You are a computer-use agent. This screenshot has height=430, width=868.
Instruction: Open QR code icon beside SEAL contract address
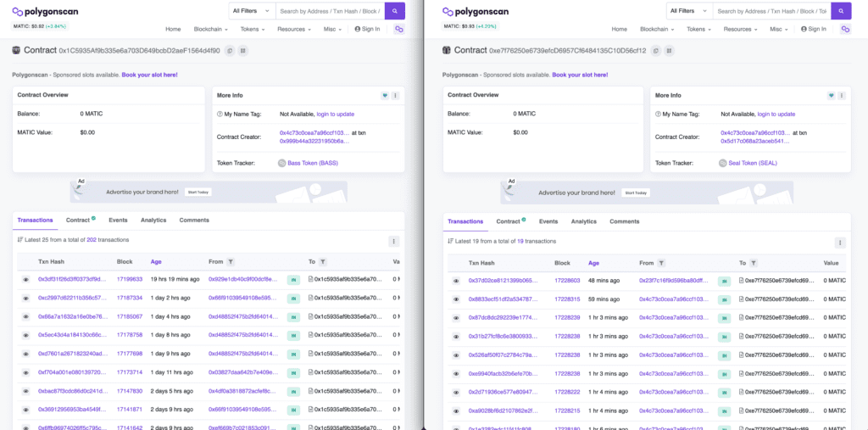point(670,50)
